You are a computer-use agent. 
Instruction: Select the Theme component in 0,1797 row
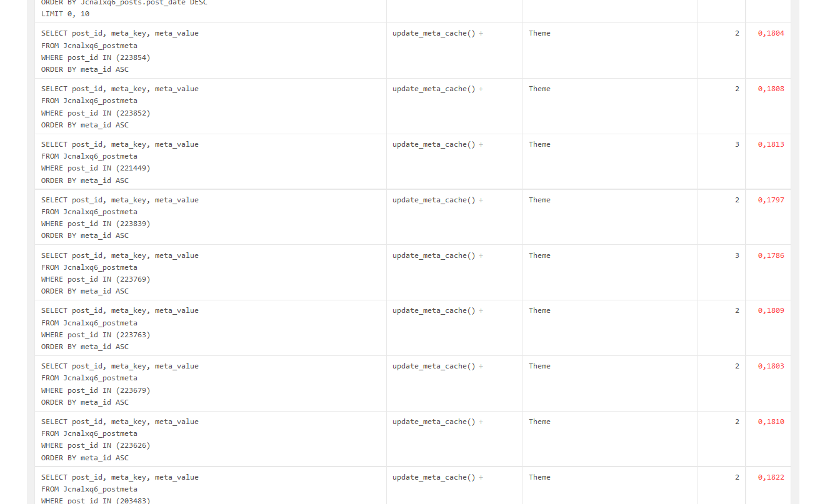tap(539, 200)
